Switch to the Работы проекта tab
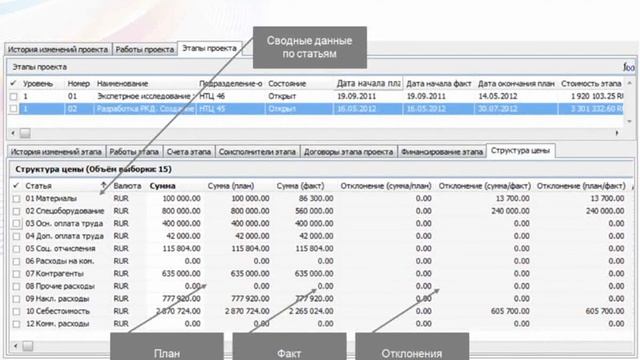640x360 pixels. pyautogui.click(x=144, y=49)
